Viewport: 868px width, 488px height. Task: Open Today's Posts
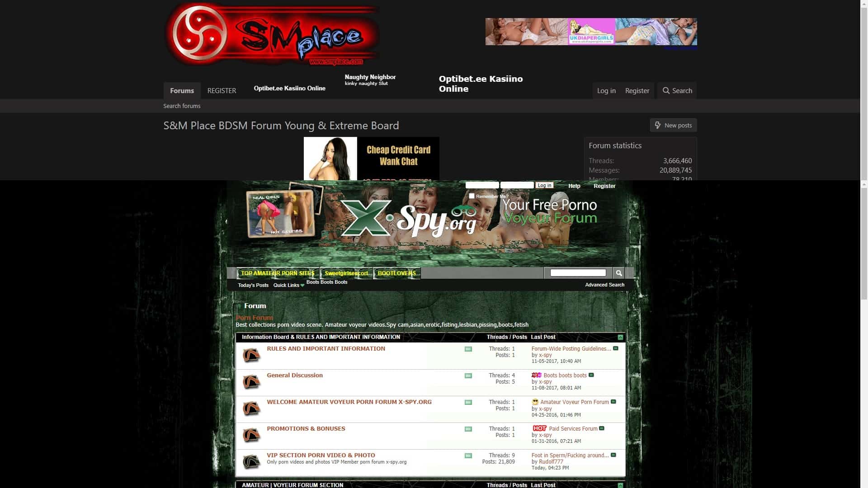(253, 285)
